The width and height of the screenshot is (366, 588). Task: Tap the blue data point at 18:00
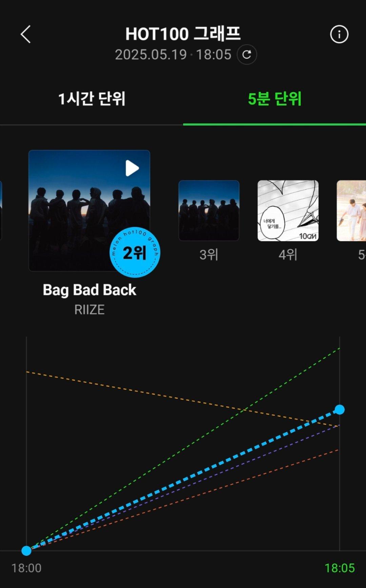(26, 551)
